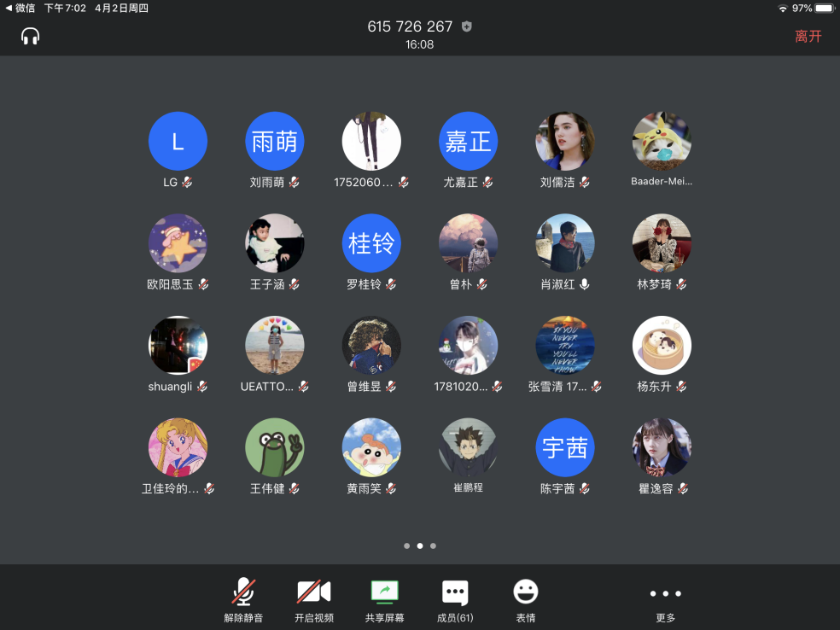Tap the name label 崔鹏程
This screenshot has width=840, height=630.
pos(468,487)
